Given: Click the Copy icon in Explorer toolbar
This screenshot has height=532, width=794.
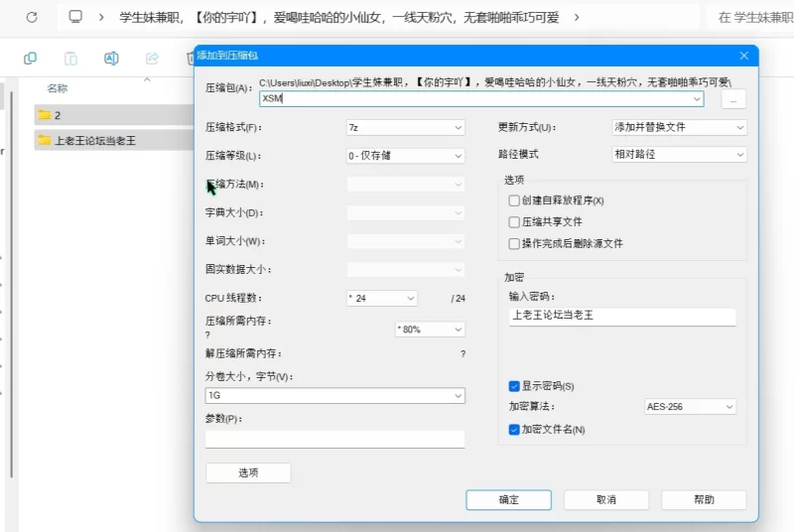Looking at the screenshot, I should pyautogui.click(x=31, y=59).
